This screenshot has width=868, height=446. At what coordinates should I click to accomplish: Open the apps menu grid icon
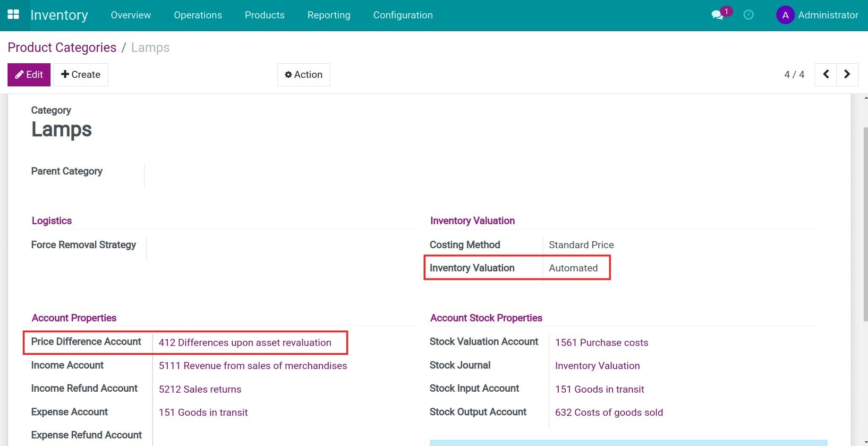point(13,14)
